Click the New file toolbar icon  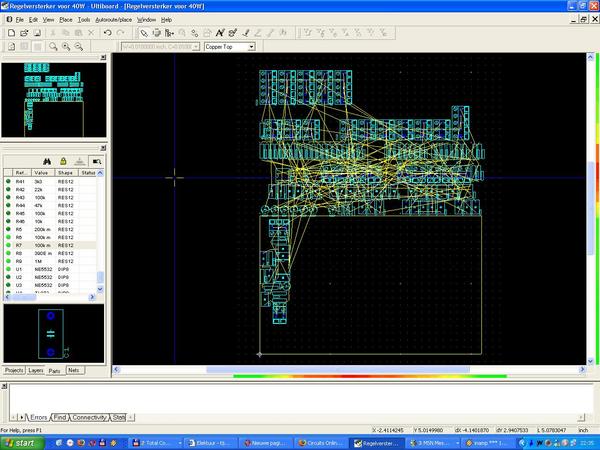9,33
